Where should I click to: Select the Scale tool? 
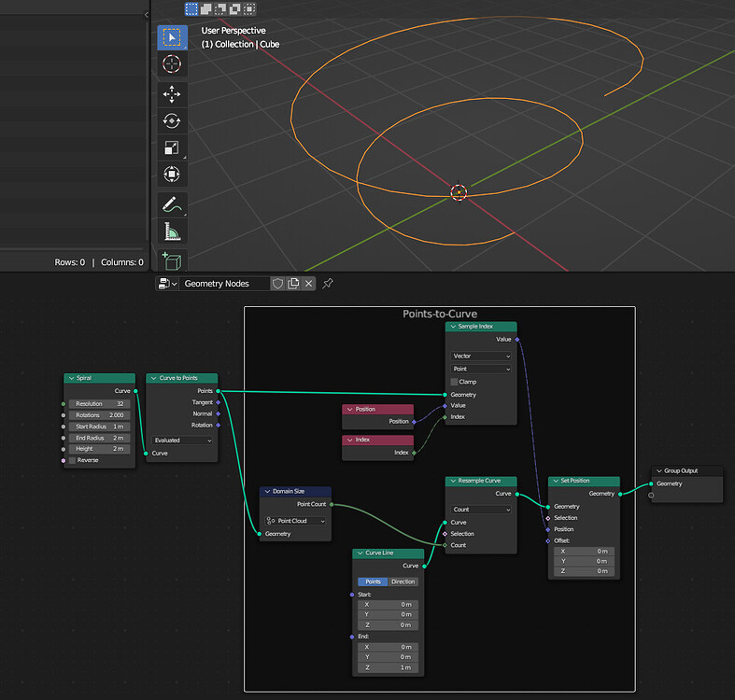[x=172, y=147]
